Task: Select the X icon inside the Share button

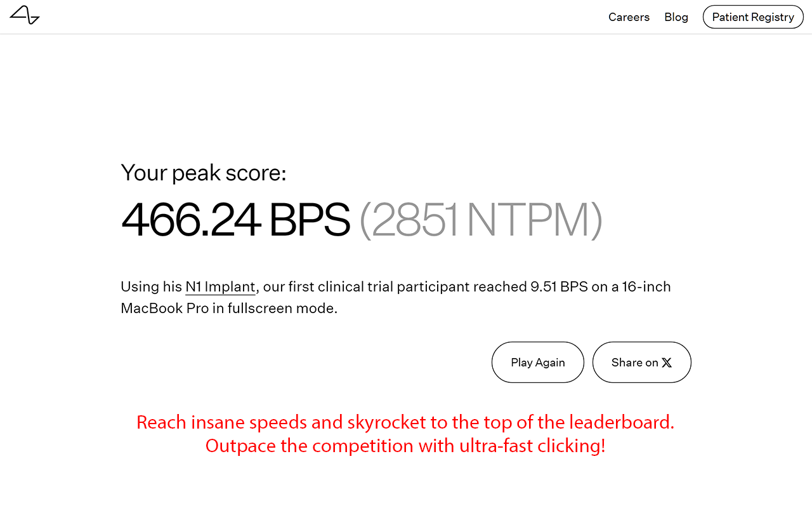Action: [x=667, y=362]
